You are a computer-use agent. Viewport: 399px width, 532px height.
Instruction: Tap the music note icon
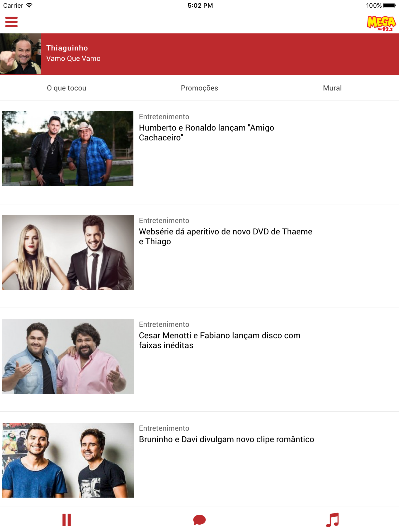(x=332, y=520)
